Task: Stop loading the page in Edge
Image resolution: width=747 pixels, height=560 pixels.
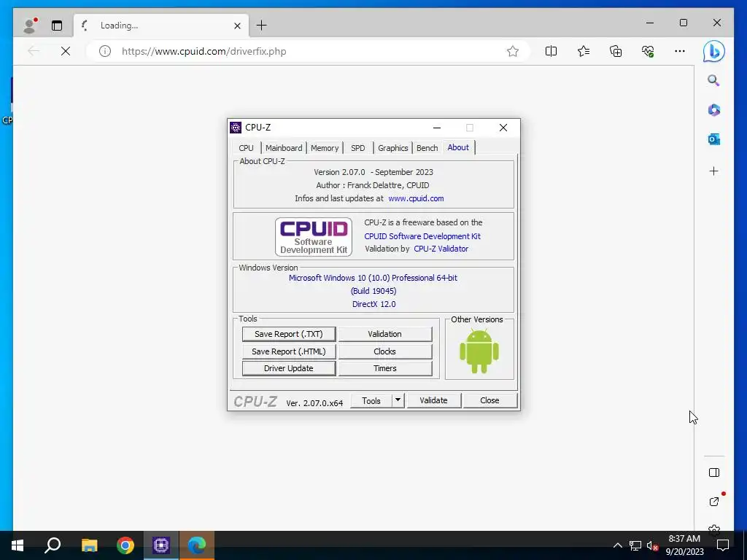Action: [x=66, y=51]
